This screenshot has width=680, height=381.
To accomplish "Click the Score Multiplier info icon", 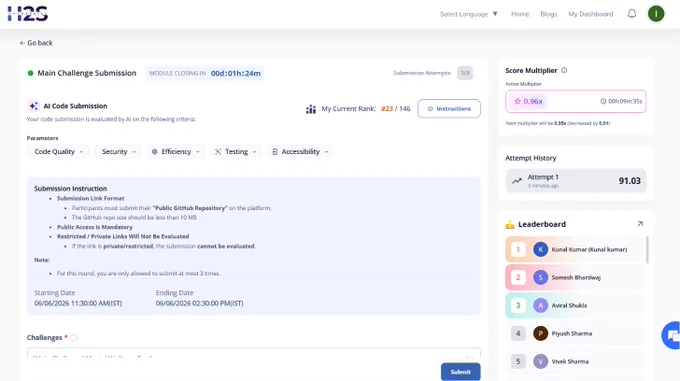I will point(564,70).
